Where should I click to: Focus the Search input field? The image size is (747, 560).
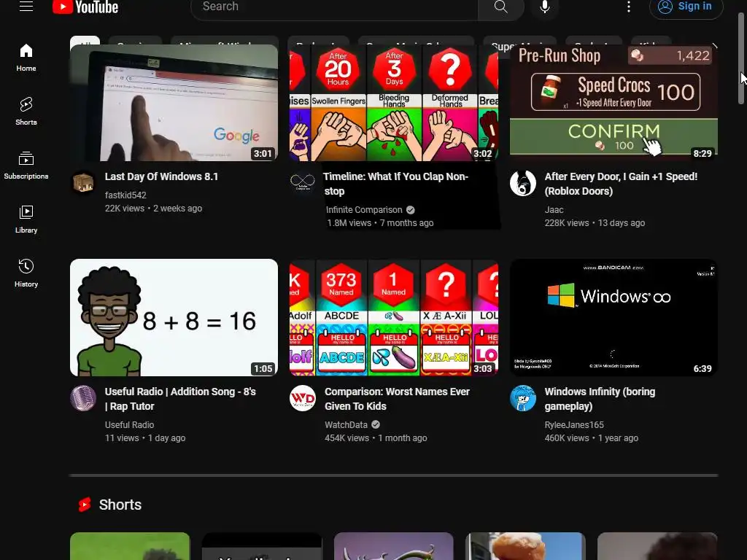[334, 7]
